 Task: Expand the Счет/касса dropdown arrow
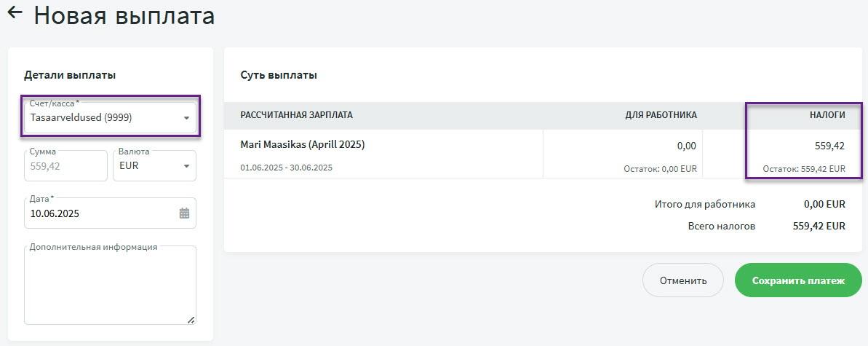coord(186,118)
